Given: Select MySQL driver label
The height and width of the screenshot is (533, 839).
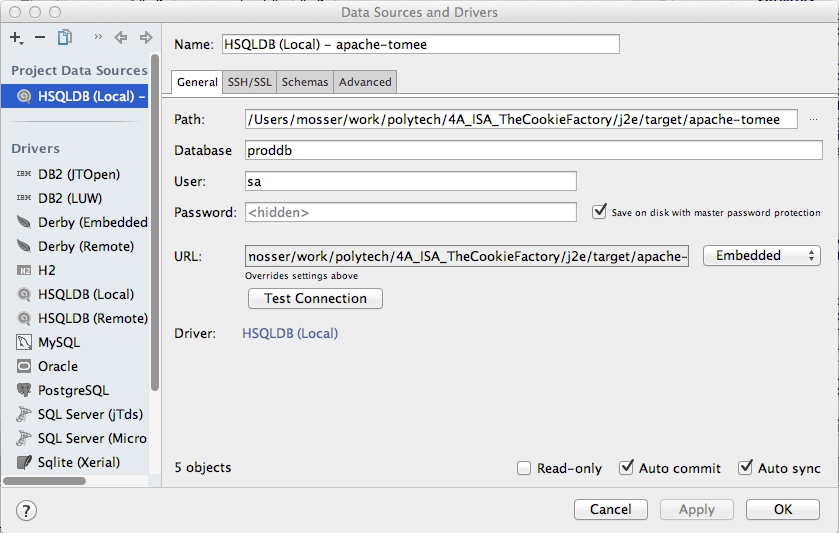Looking at the screenshot, I should point(59,343).
